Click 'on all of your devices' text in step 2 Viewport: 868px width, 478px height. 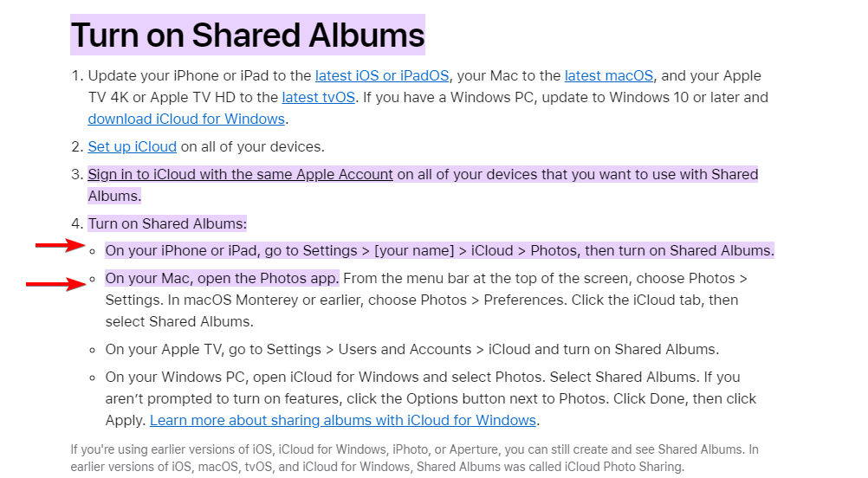pyautogui.click(x=252, y=146)
